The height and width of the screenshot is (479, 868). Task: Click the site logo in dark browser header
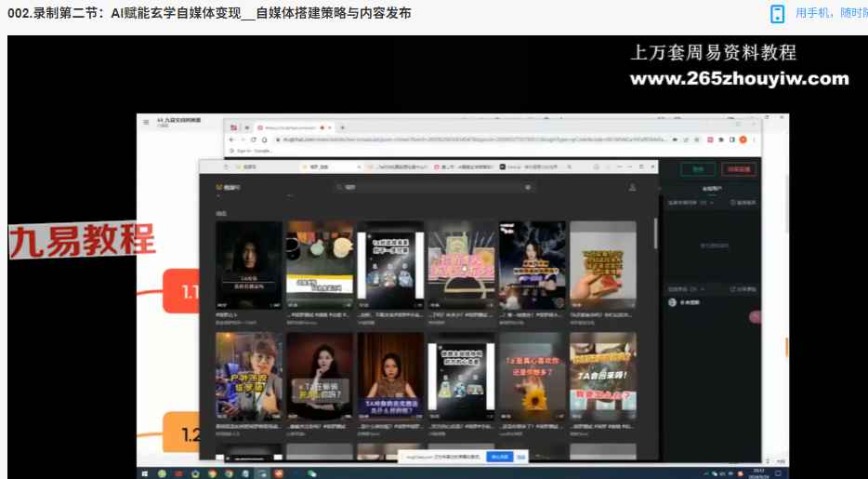pos(228,187)
